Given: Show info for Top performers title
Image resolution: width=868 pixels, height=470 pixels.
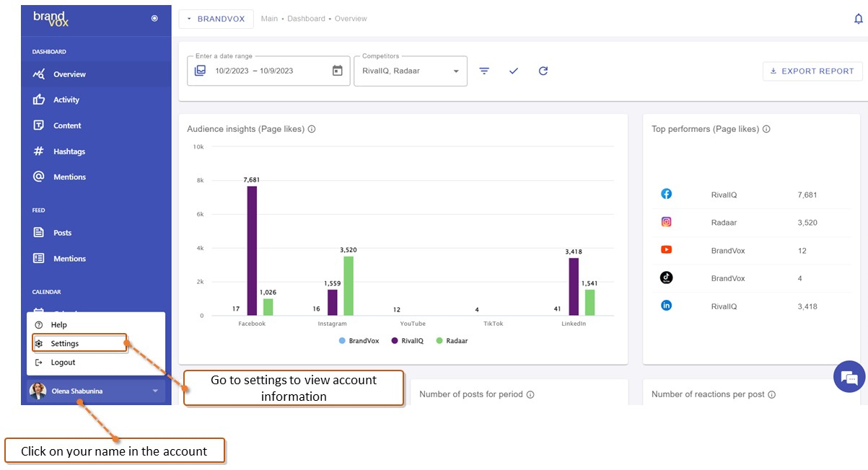Looking at the screenshot, I should pos(766,129).
